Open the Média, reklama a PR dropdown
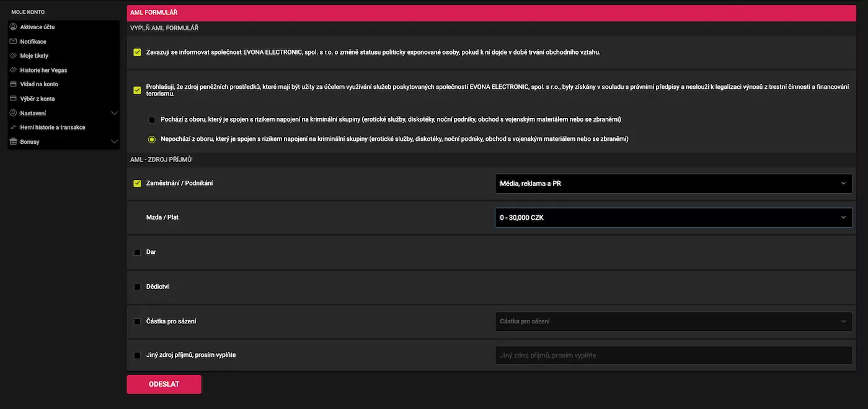The image size is (868, 409). pyautogui.click(x=673, y=184)
